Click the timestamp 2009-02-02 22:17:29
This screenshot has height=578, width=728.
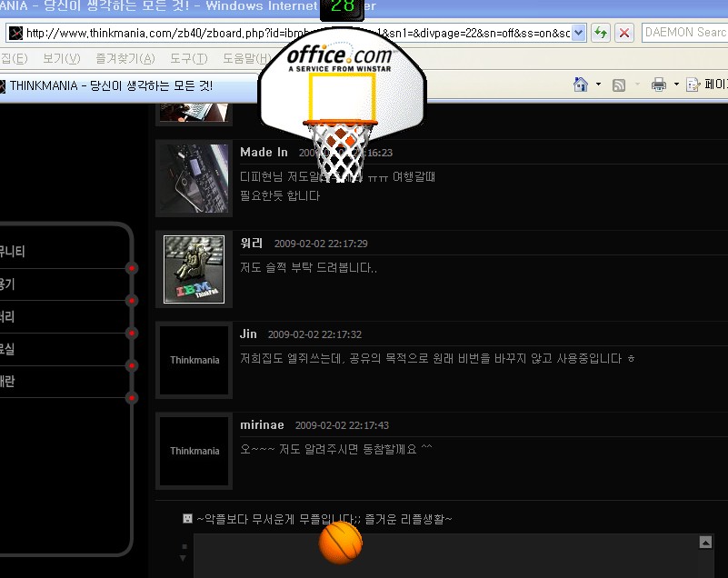pos(321,244)
